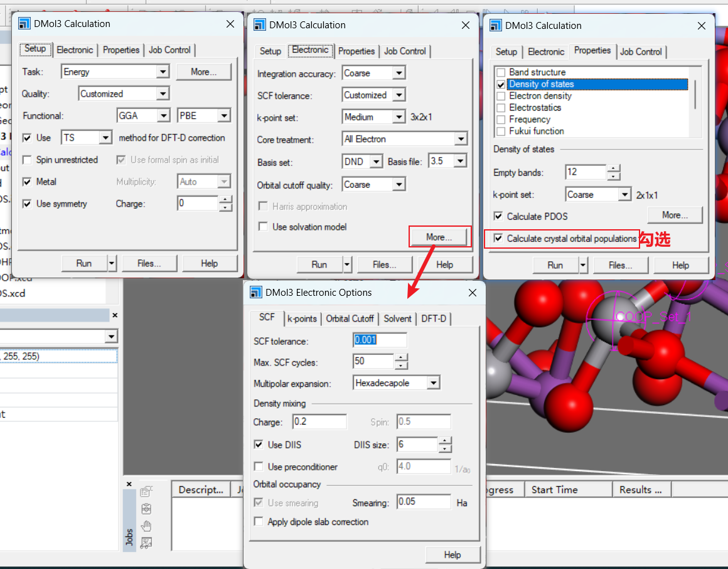The width and height of the screenshot is (728, 569).
Task: Click title icon of DMol3 Calculation window with Task field
Action: click(x=24, y=23)
